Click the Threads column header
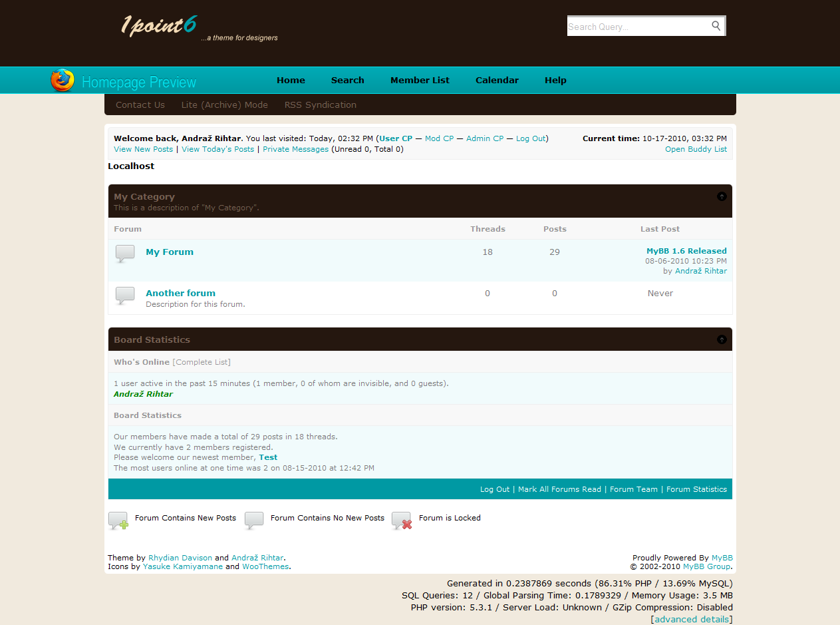 click(488, 229)
